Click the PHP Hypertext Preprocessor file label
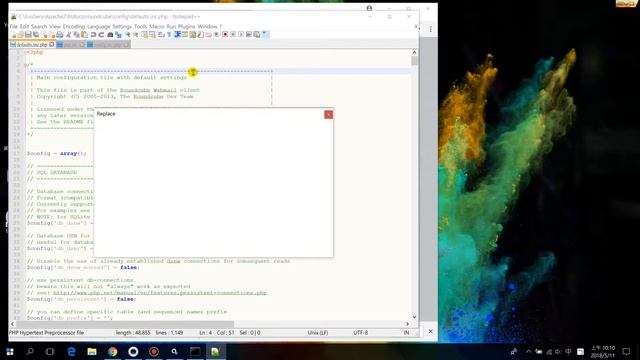This screenshot has height=360, width=640. [x=46, y=333]
